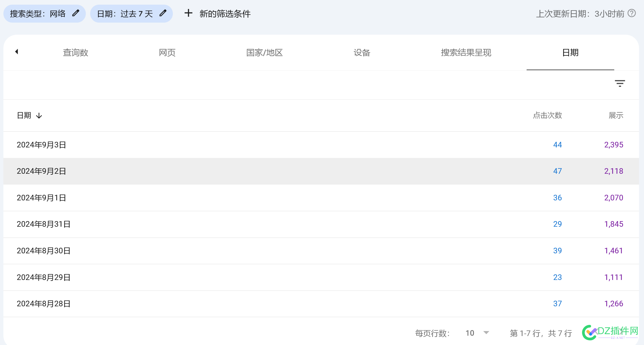Image resolution: width=644 pixels, height=345 pixels.
Task: Click the clicks value 23
Action: click(558, 277)
